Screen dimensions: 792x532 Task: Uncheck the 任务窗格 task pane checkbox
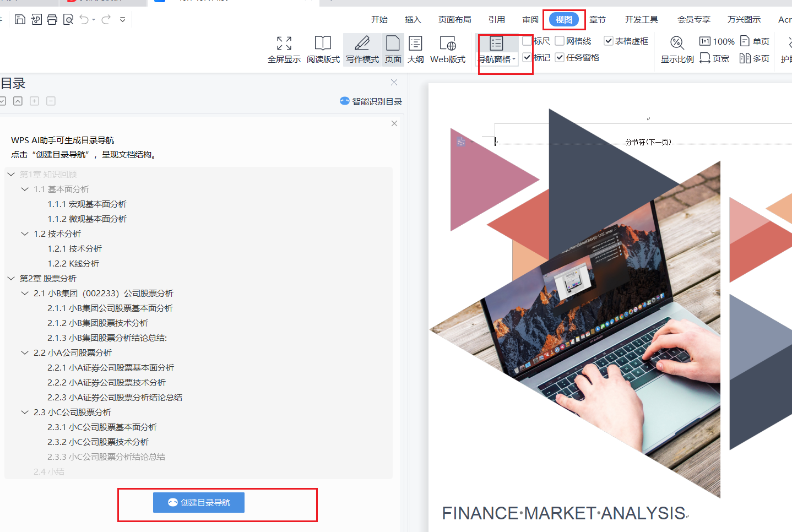tap(560, 57)
